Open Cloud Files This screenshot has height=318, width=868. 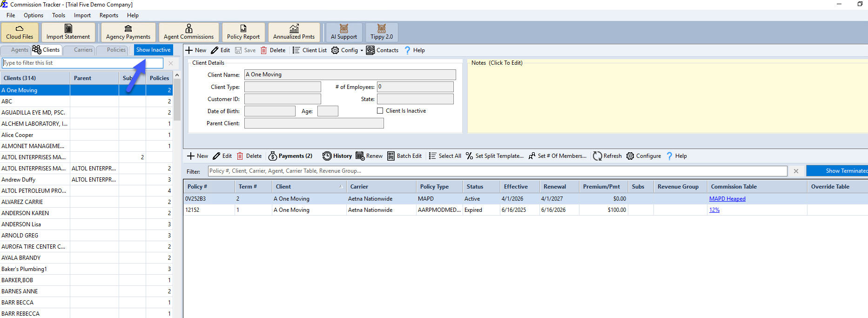click(x=20, y=32)
